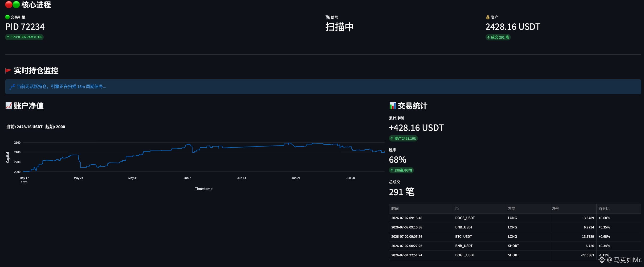This screenshot has width=644, height=267.
Task: Click the Timestamp axis title
Action: 204,189
